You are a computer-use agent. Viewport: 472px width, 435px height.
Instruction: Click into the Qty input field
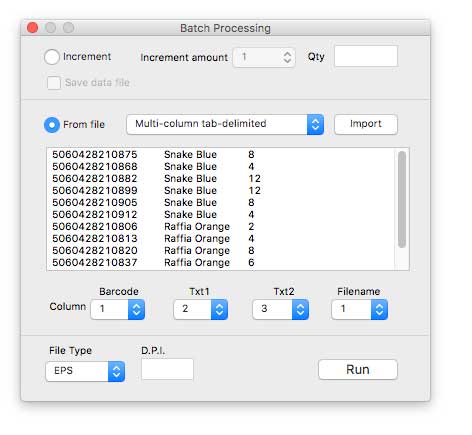(x=366, y=56)
